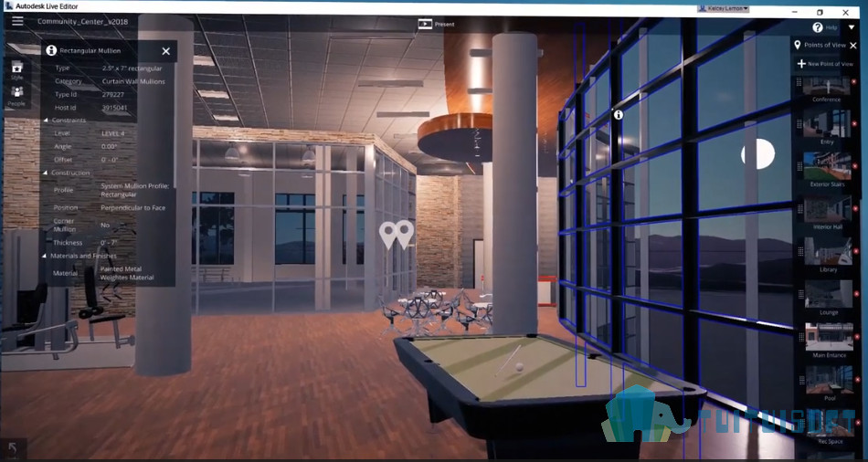Select the Host Id value 3915041
The image size is (868, 462).
114,108
